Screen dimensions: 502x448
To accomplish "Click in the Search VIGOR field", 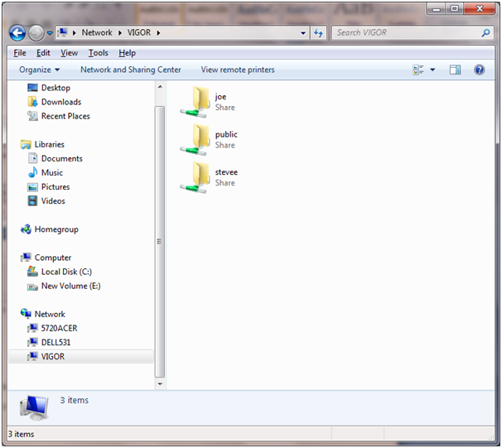I will coord(406,33).
